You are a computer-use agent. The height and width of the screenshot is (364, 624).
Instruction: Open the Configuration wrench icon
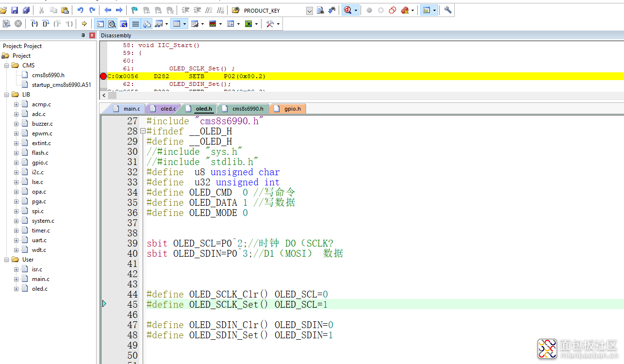(448, 10)
